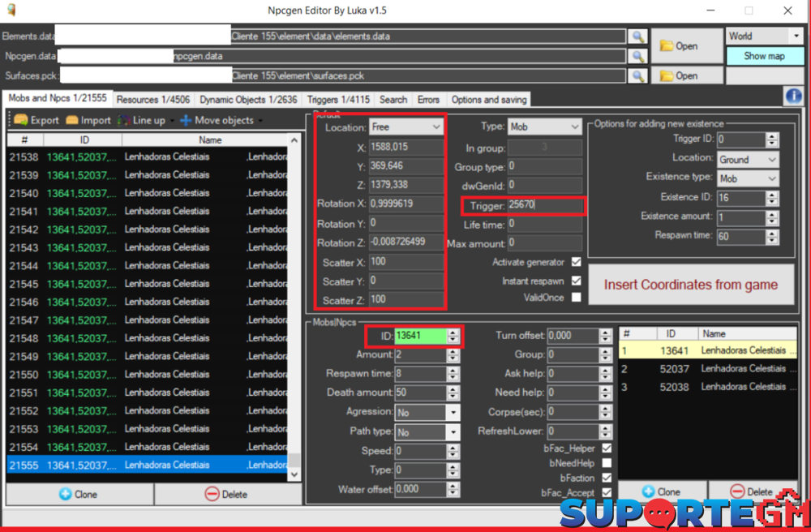Click Insert Coordinates from game button
811x532 pixels.
pyautogui.click(x=690, y=285)
